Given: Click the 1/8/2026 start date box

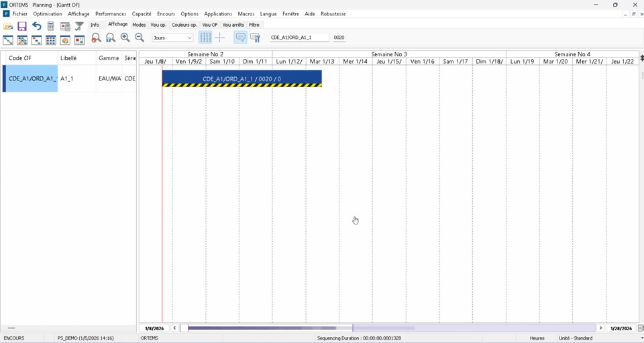Looking at the screenshot, I should point(154,328).
